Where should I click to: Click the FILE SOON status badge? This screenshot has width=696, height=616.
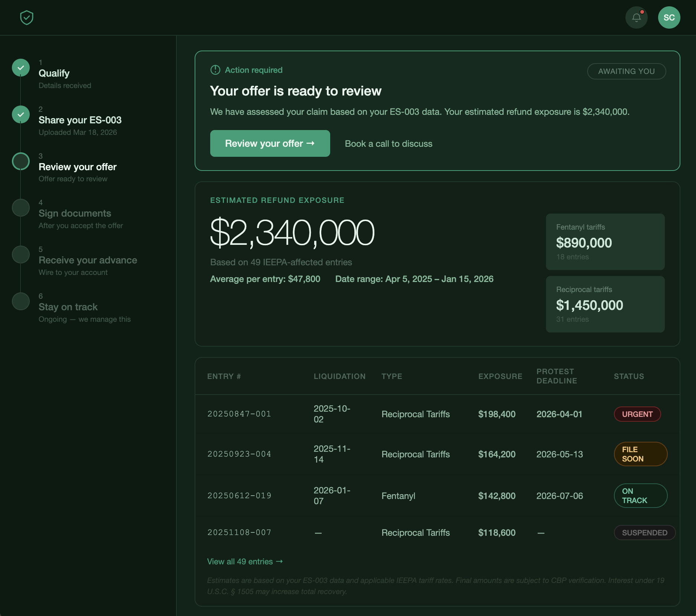(640, 454)
